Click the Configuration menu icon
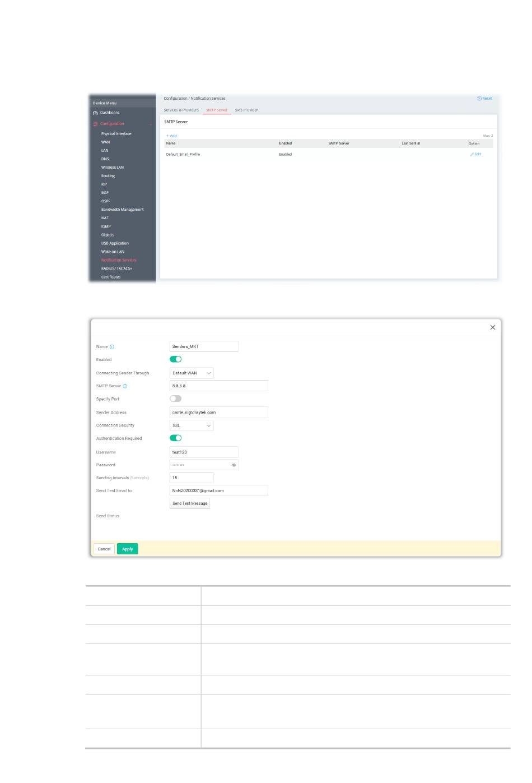 pos(95,124)
